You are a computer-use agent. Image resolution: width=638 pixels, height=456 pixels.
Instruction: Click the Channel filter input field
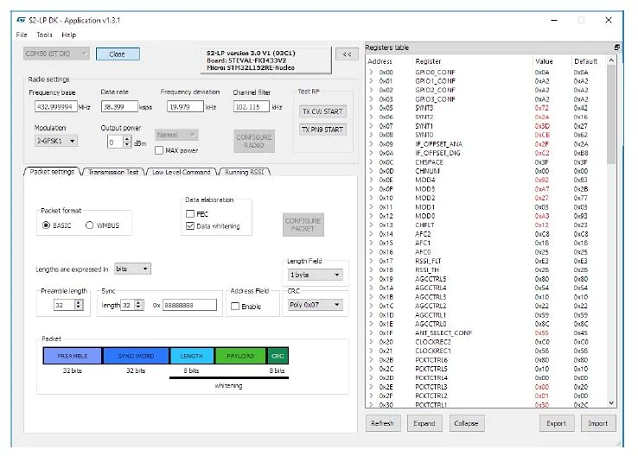click(x=251, y=107)
